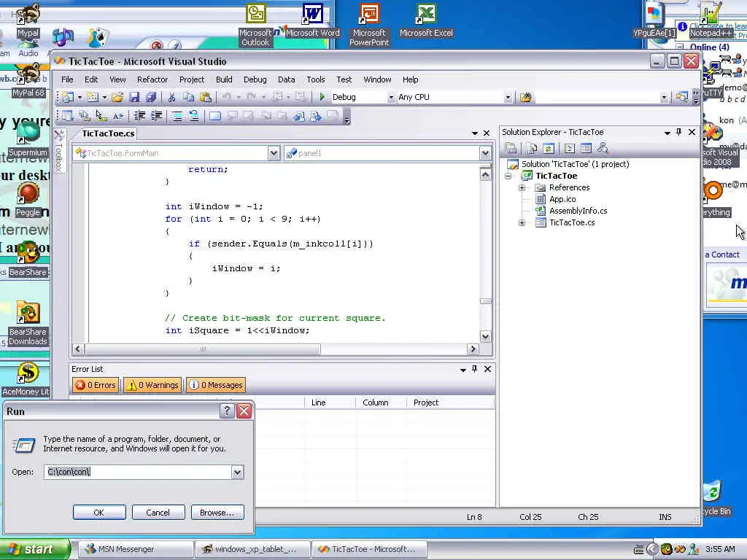The width and height of the screenshot is (747, 560).
Task: Click the Display Word Completion icon
Action: click(x=117, y=116)
